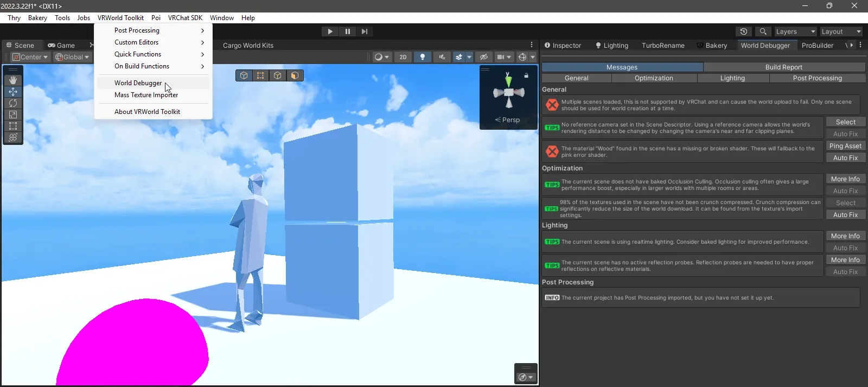This screenshot has width=868, height=387.
Task: Open the Layout dropdown
Action: pos(841,31)
